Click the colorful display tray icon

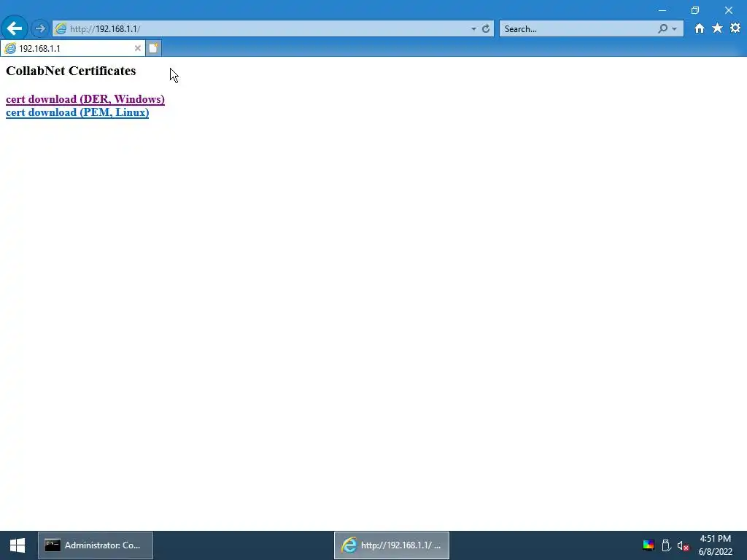649,545
